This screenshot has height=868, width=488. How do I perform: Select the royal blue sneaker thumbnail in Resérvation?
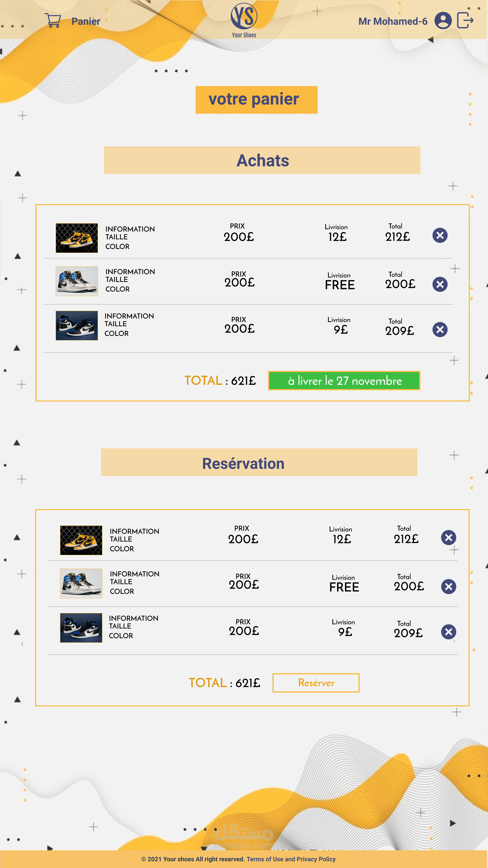[81, 628]
